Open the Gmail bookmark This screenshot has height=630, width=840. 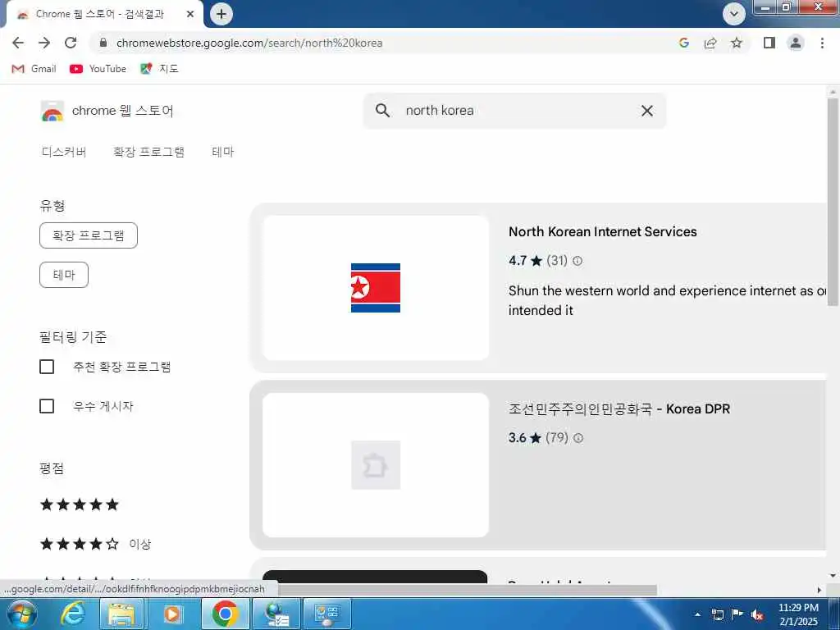click(x=34, y=69)
